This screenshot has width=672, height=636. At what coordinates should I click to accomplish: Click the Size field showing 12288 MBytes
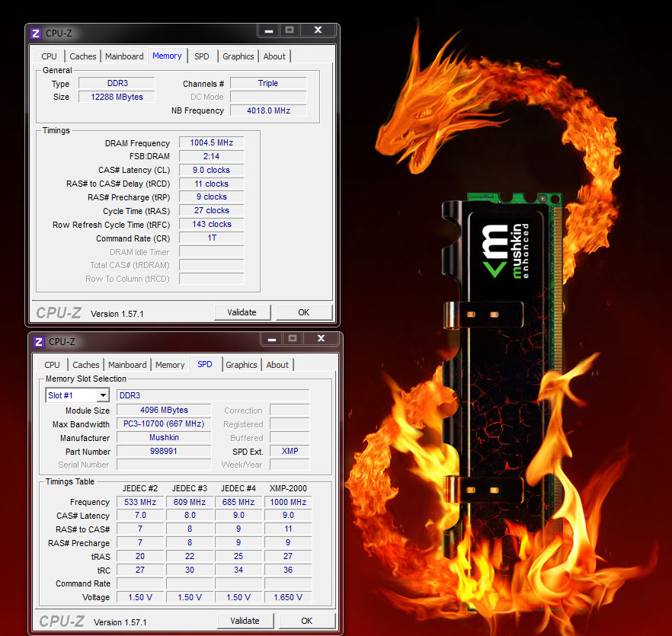click(x=117, y=97)
